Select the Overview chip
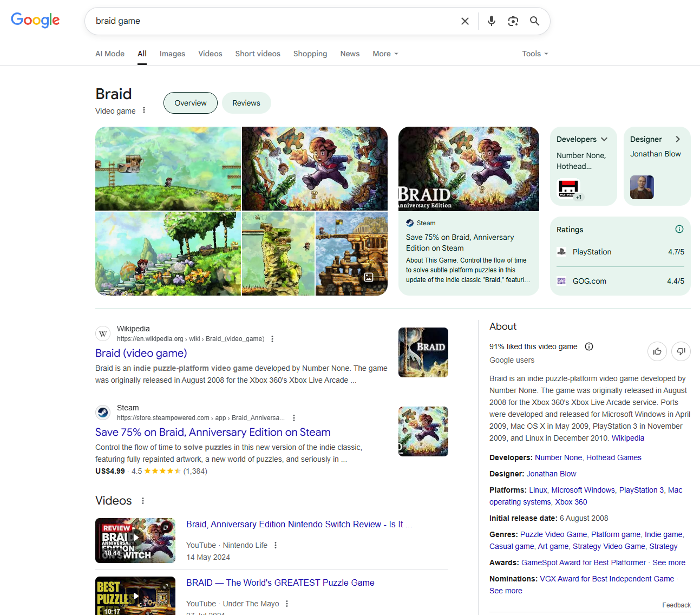This screenshot has height=615, width=700. pyautogui.click(x=191, y=103)
